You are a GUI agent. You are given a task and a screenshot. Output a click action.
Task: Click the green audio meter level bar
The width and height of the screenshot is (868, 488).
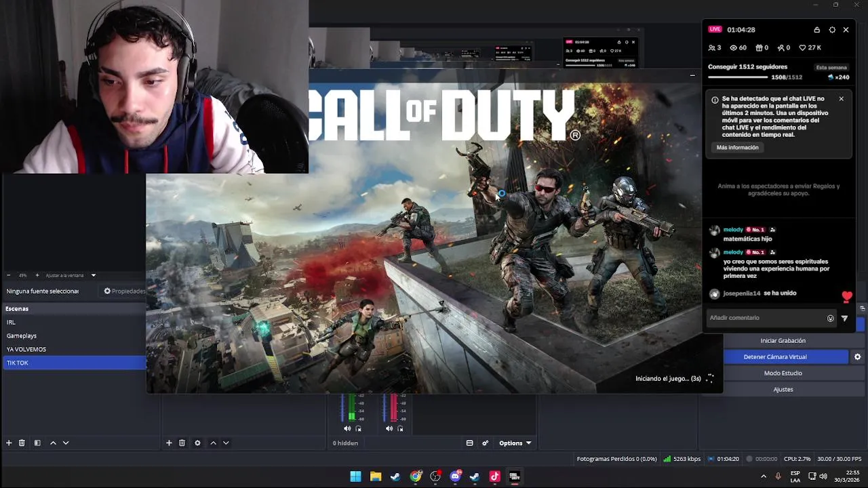pyautogui.click(x=351, y=408)
